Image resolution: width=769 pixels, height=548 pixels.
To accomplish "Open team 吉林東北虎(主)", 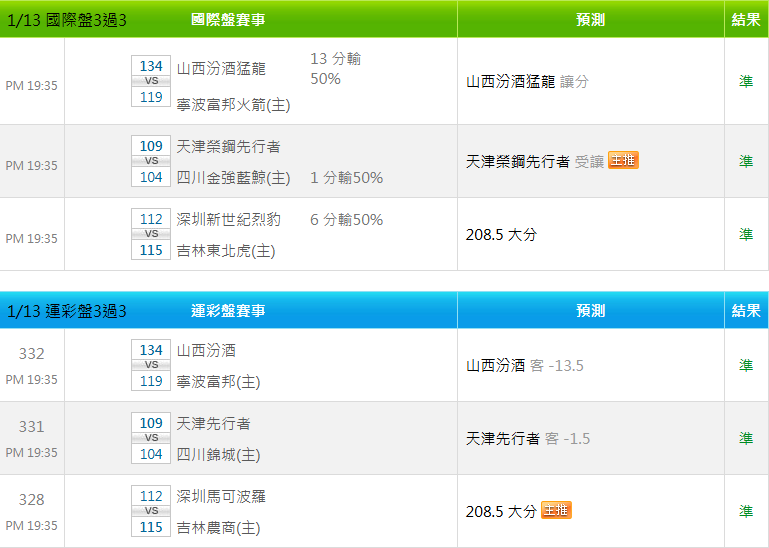I will (226, 251).
